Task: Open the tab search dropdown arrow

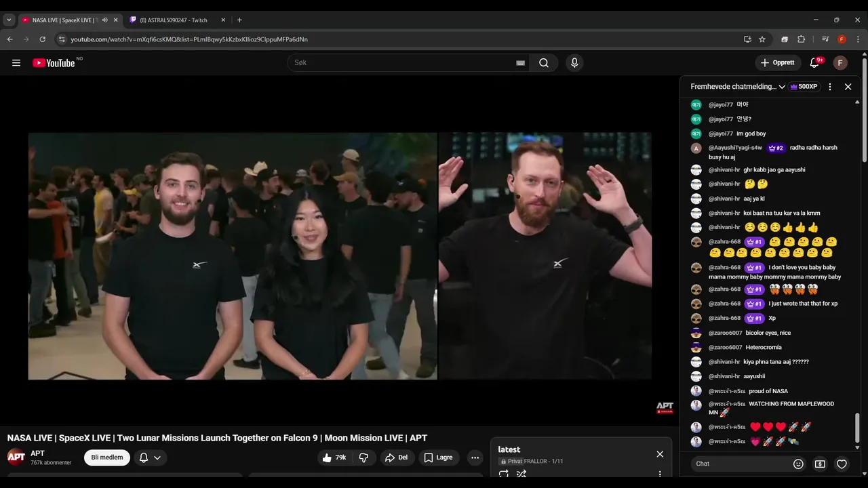Action: (x=9, y=20)
